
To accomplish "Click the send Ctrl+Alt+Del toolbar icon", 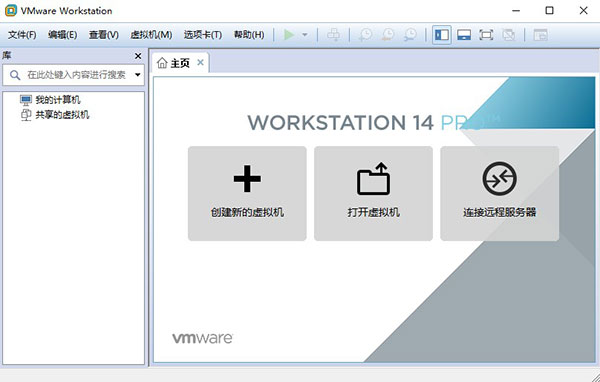I will point(334,35).
